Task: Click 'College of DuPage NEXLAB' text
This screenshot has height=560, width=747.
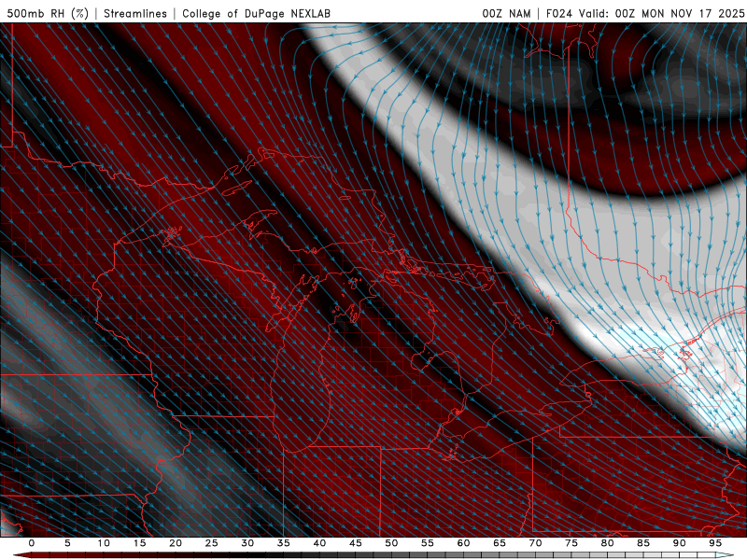Action: 256,13
